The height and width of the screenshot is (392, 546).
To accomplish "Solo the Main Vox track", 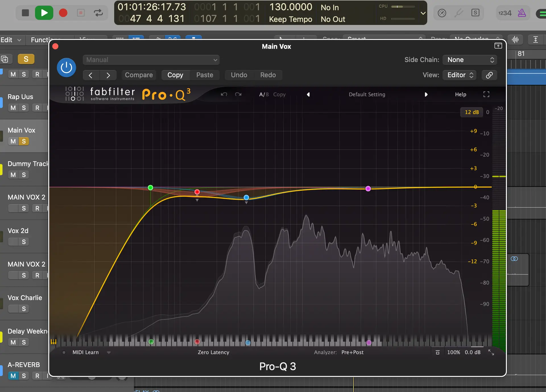I will click(24, 141).
